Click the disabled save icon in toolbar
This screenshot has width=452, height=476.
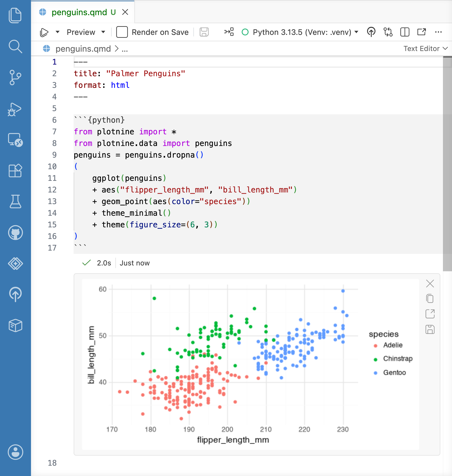[204, 32]
